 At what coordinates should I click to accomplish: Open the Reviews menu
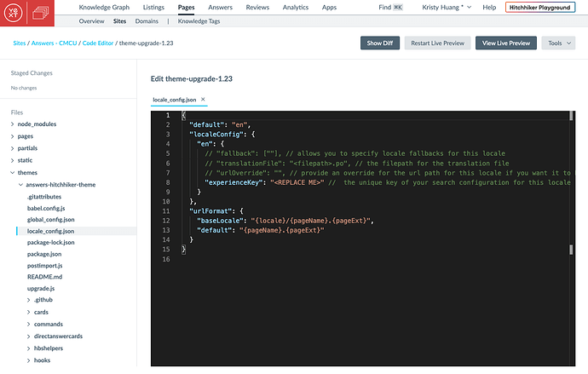(257, 7)
